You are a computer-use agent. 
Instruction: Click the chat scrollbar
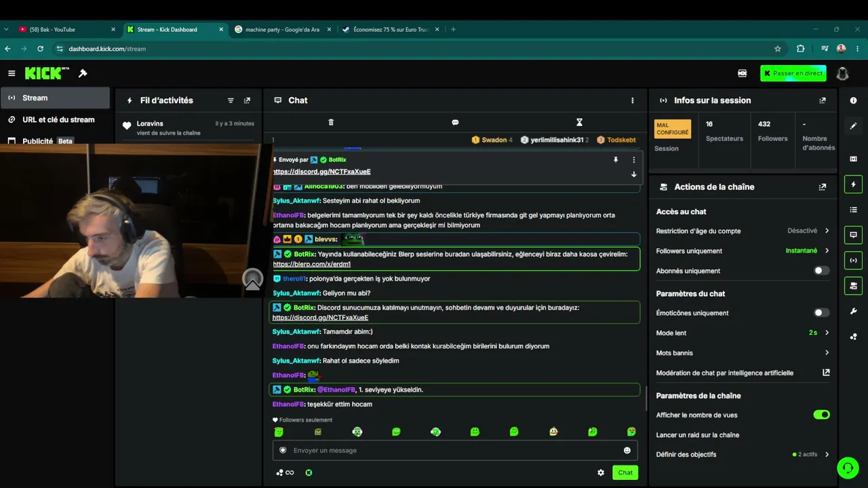[646, 399]
